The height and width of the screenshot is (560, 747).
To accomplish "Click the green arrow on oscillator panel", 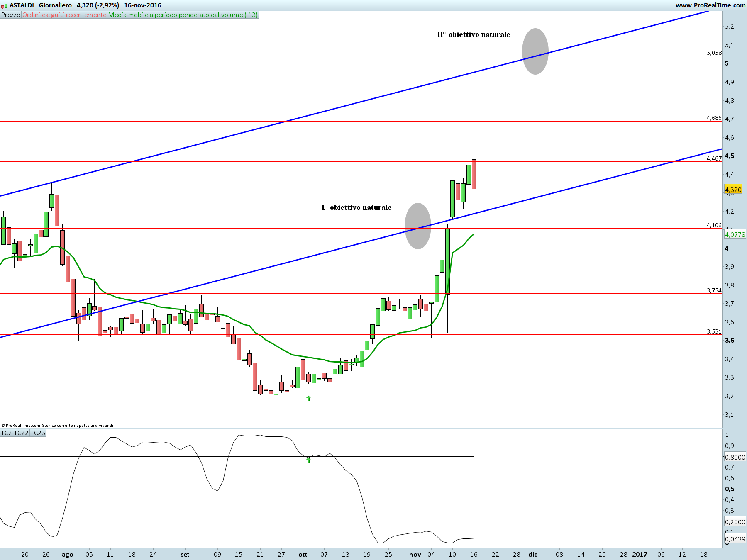I will (x=308, y=460).
